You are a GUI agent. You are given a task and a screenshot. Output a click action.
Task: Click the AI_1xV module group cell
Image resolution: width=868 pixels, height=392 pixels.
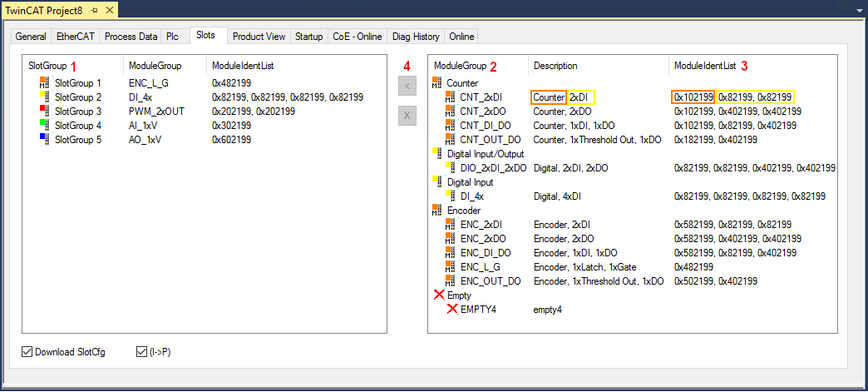pos(145,126)
